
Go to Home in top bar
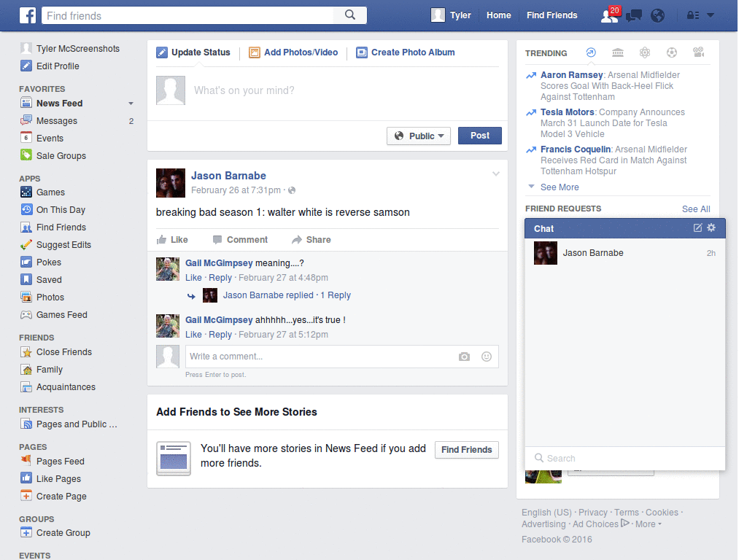tap(499, 15)
